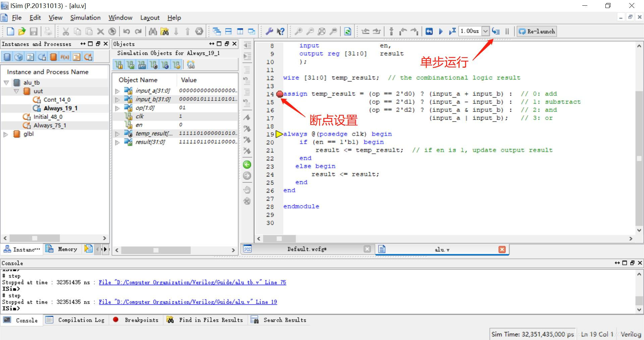Click the Objects search binoculars icon
The image size is (644, 340).
(191, 65)
